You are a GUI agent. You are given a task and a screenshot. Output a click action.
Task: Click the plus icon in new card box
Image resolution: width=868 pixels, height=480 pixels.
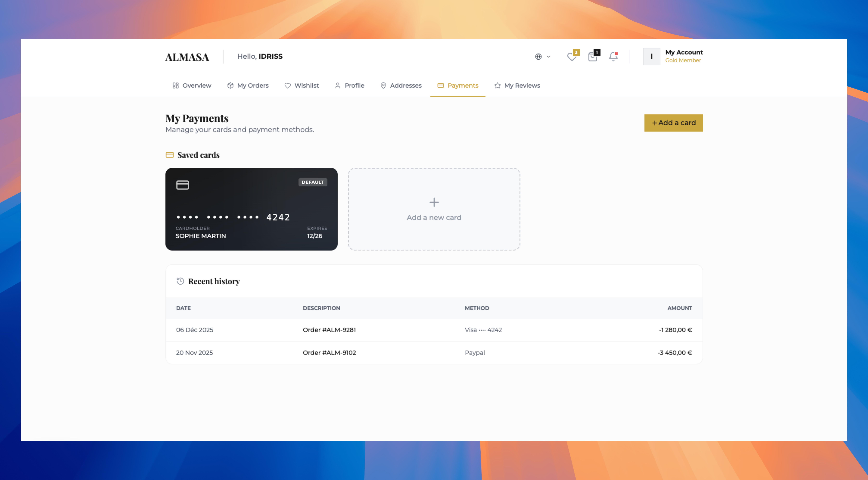434,202
